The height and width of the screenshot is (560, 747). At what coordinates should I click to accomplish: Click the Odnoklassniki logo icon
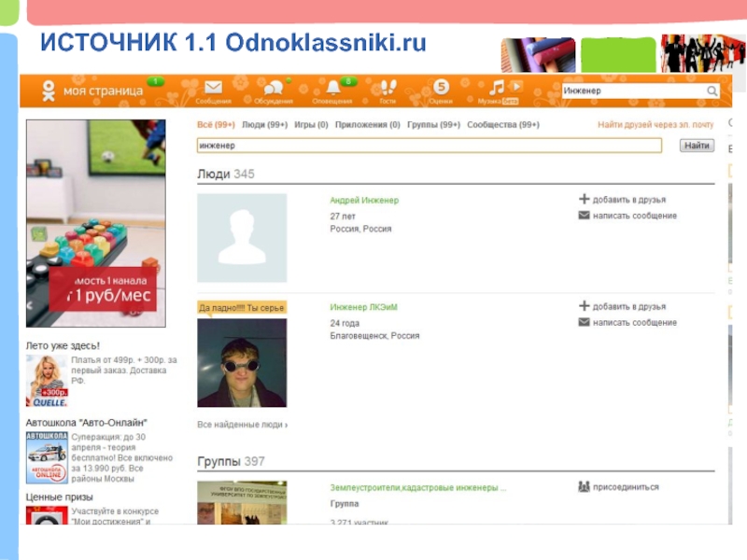coord(49,91)
